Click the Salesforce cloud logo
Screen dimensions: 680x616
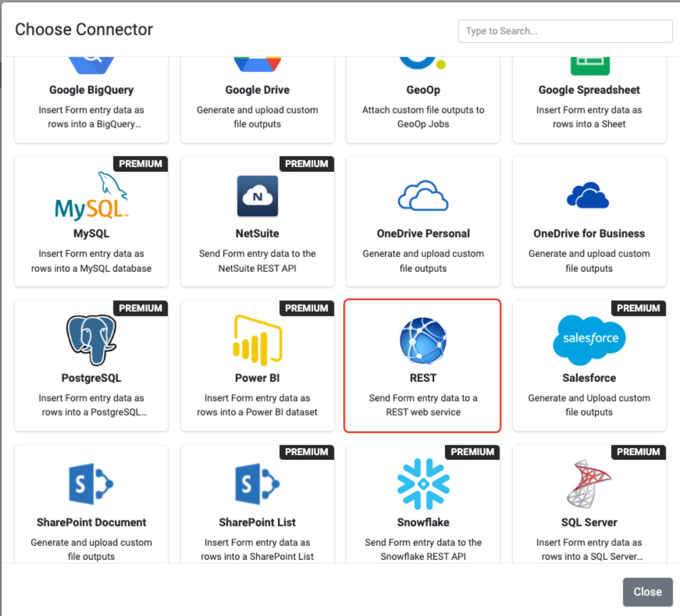(589, 340)
